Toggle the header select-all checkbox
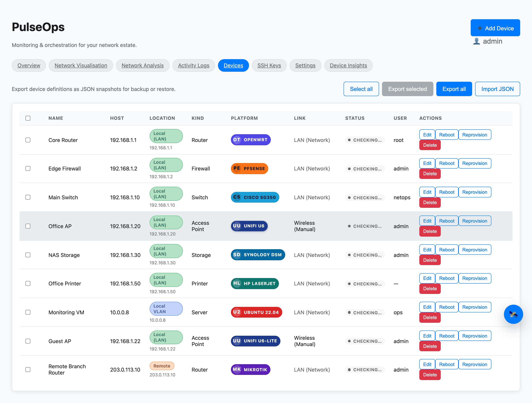Image resolution: width=532 pixels, height=403 pixels. [x=28, y=118]
